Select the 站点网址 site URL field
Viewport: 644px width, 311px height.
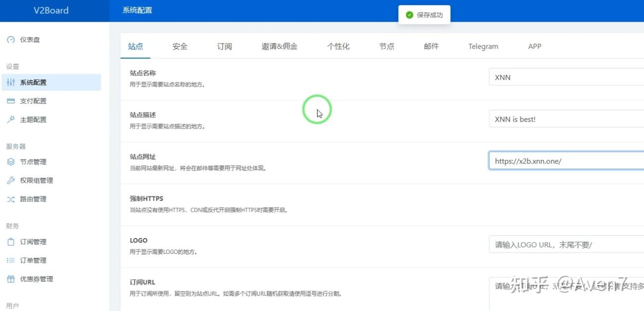[565, 161]
